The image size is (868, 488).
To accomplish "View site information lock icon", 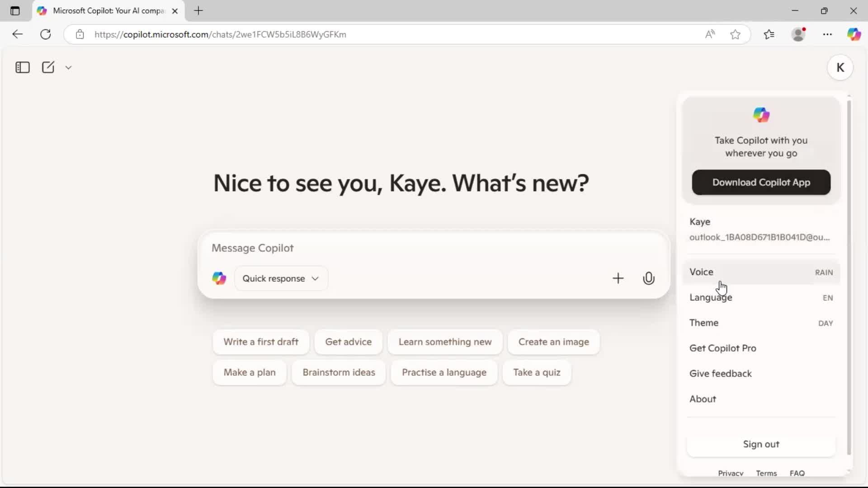I will click(80, 34).
